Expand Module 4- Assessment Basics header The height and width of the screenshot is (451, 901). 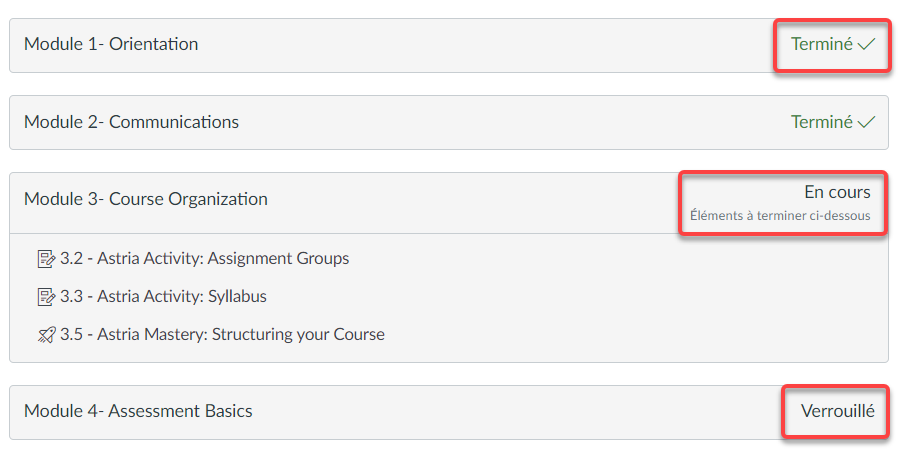(449, 413)
